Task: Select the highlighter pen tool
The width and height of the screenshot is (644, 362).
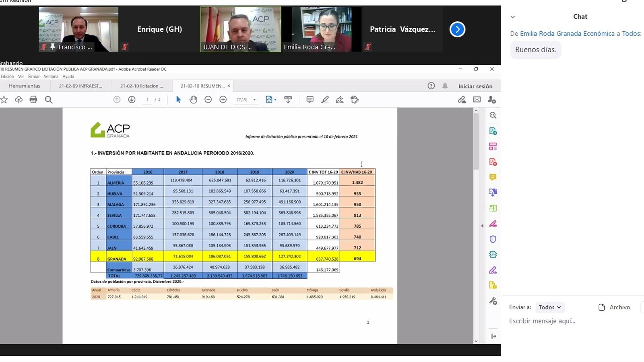Action: tap(325, 100)
